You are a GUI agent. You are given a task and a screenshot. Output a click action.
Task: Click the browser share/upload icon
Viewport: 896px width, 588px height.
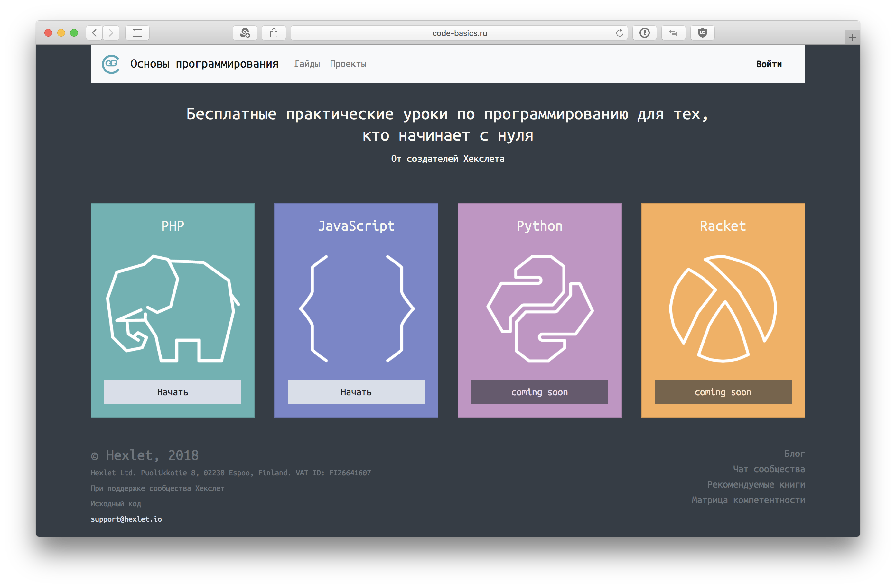click(275, 31)
